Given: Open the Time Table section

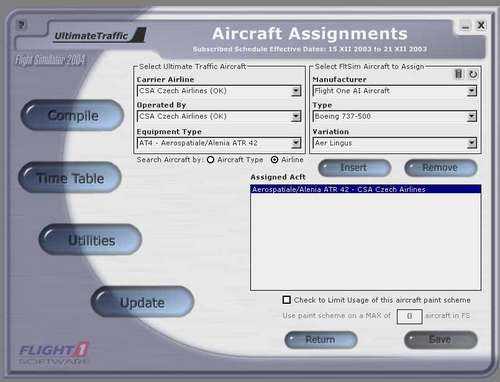Looking at the screenshot, I should pos(70,178).
